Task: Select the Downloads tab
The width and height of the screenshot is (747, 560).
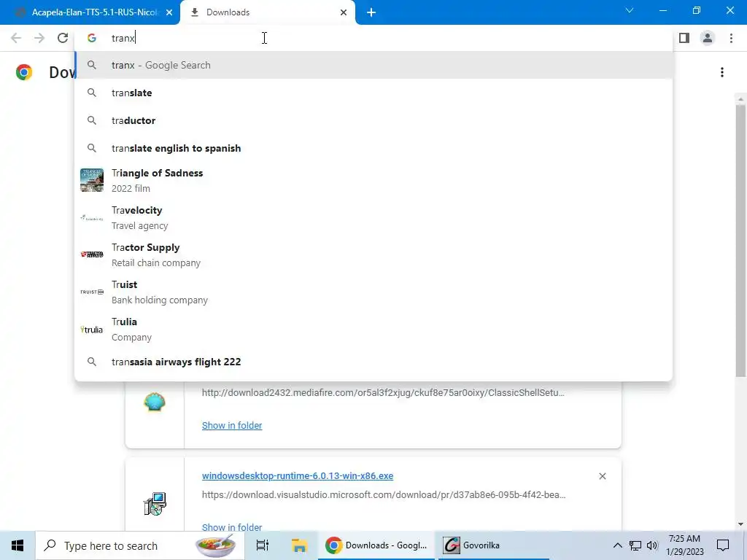Action: coord(268,12)
